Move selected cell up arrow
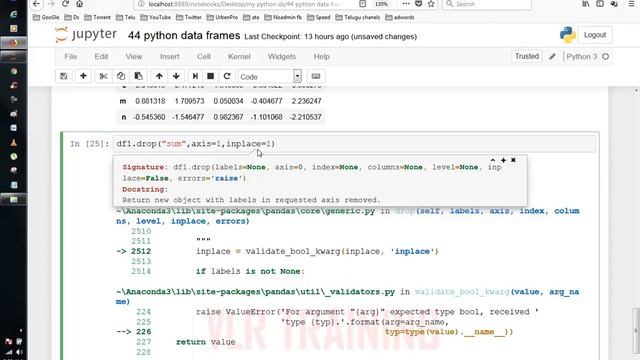This screenshot has height=360, width=640. 159,76
